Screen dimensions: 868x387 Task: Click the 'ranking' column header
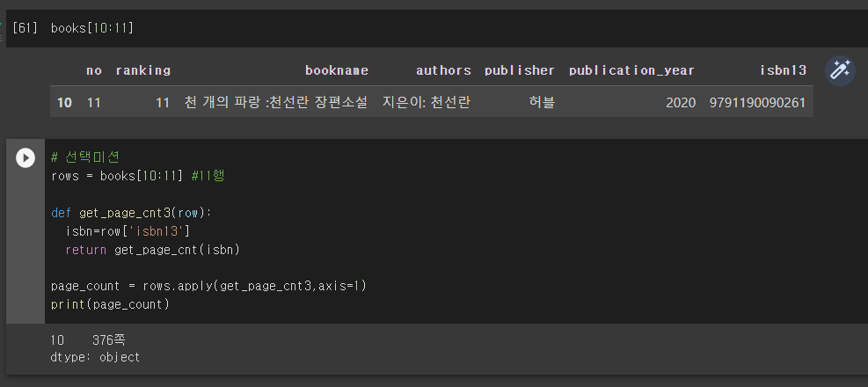(142, 70)
